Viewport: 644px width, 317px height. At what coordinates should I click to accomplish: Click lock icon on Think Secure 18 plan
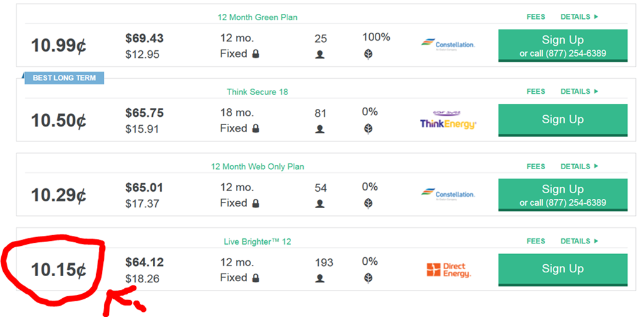(x=256, y=128)
